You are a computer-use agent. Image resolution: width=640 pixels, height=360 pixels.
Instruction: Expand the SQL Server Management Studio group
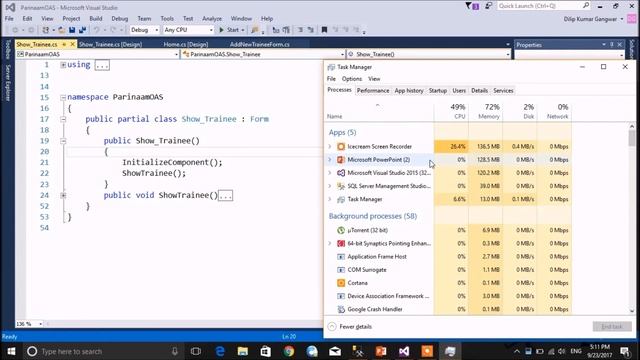330,186
